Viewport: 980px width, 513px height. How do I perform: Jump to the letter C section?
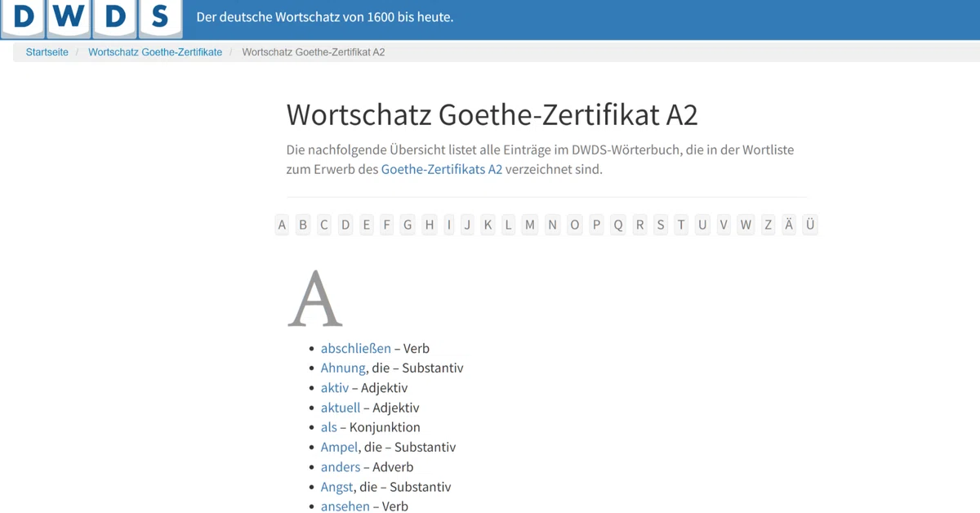[324, 225]
